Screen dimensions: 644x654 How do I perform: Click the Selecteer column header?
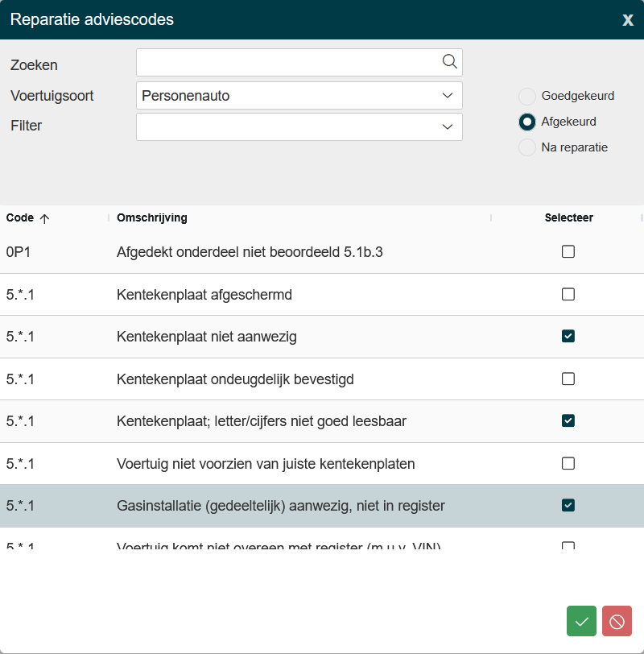coord(568,218)
